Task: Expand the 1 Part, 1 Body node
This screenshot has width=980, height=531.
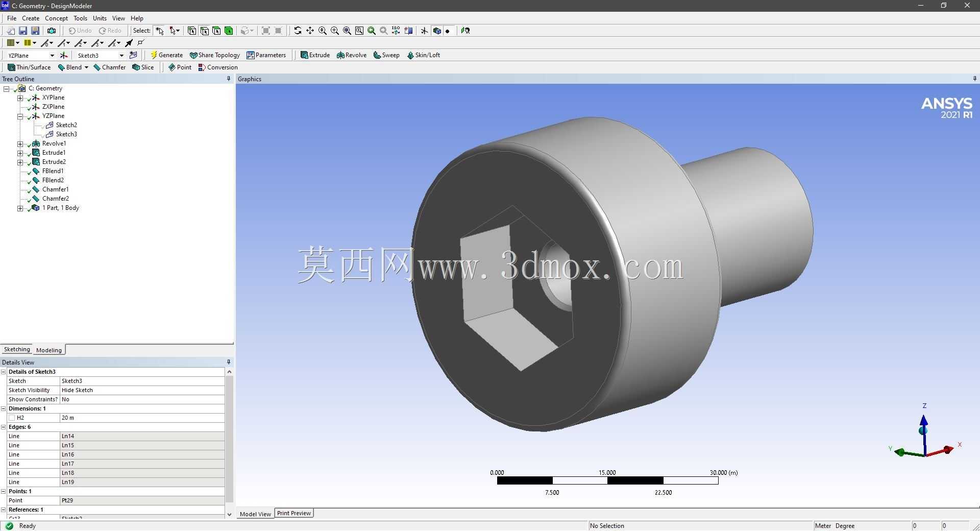Action: pos(20,208)
